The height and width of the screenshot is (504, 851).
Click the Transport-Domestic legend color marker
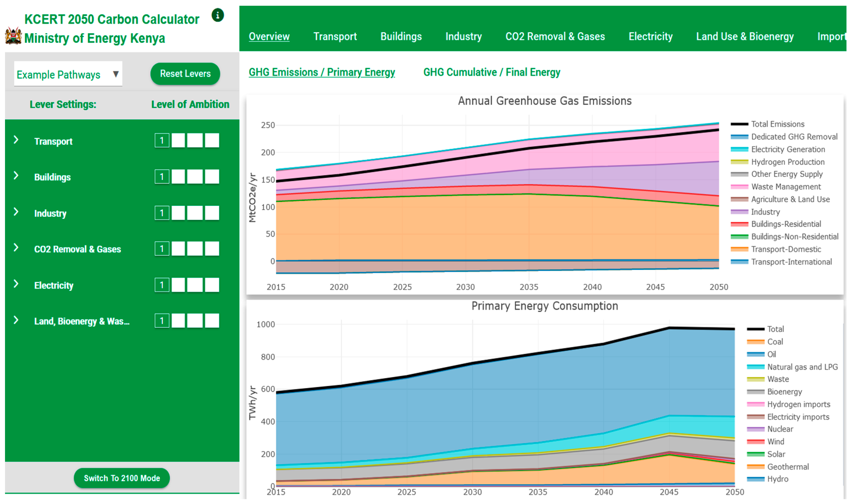coord(739,249)
